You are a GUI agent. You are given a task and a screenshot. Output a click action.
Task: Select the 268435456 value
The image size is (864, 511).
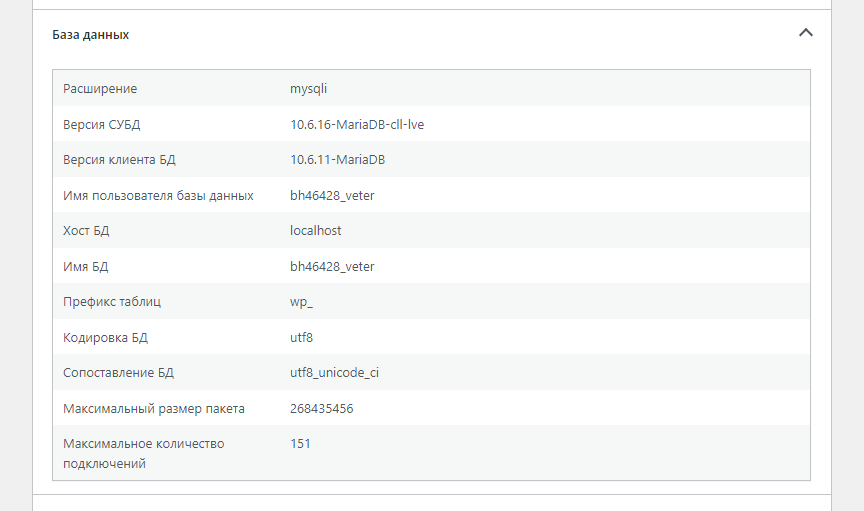pos(322,408)
